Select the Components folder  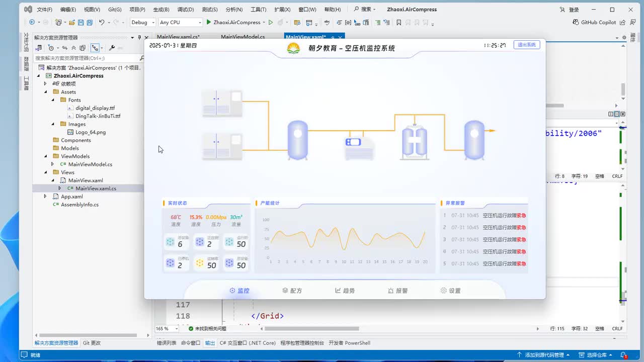(76, 140)
